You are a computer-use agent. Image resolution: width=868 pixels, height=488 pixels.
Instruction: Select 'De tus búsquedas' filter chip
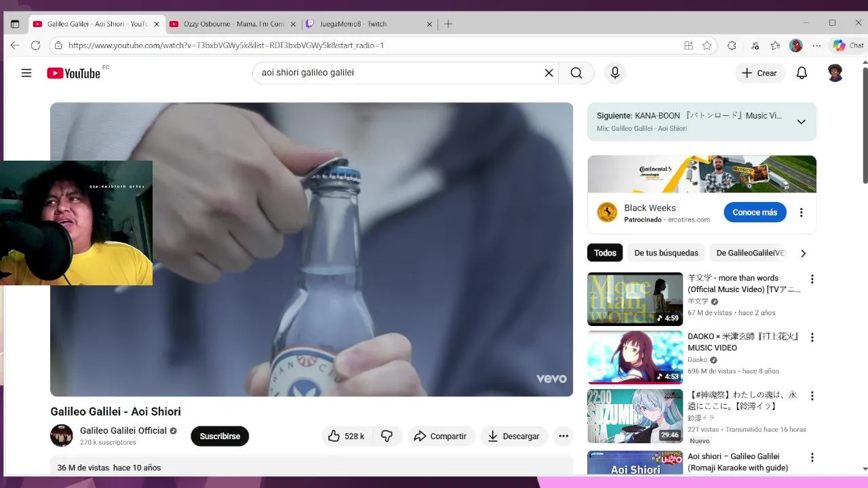pyautogui.click(x=666, y=253)
